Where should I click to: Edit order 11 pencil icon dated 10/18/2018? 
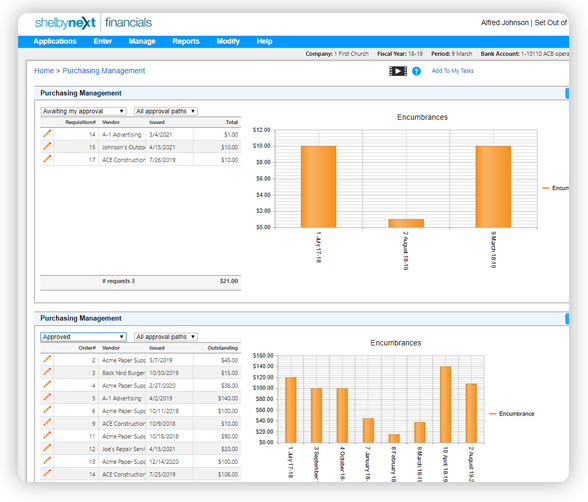pyautogui.click(x=47, y=435)
